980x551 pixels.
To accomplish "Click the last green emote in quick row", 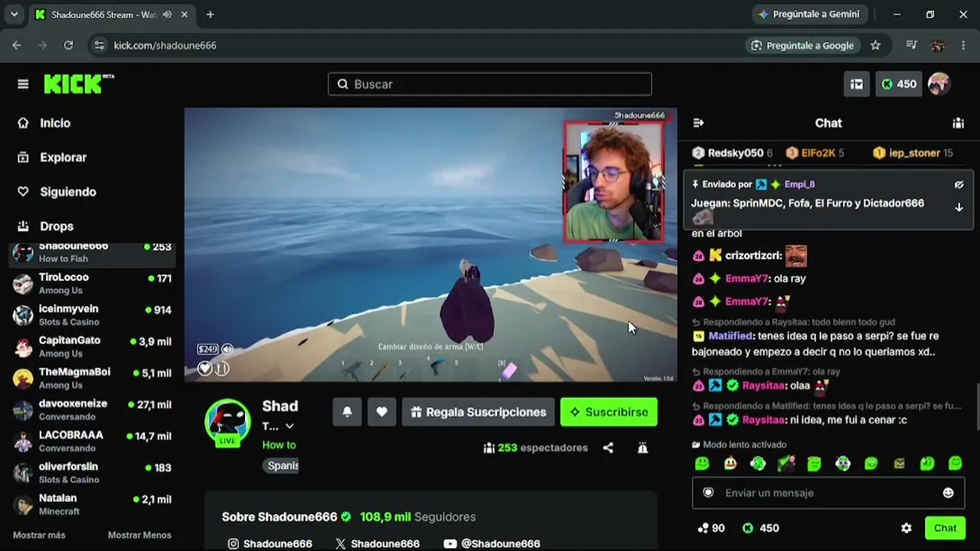I will 955,463.
